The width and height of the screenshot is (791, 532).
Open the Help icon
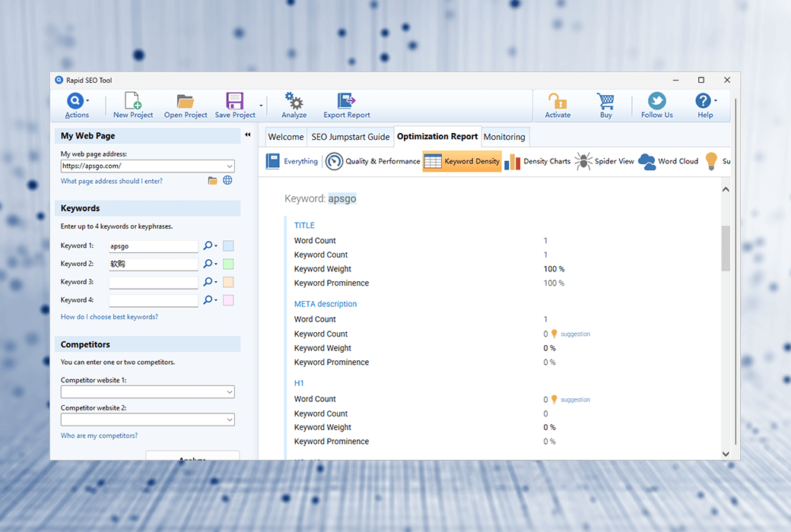703,101
